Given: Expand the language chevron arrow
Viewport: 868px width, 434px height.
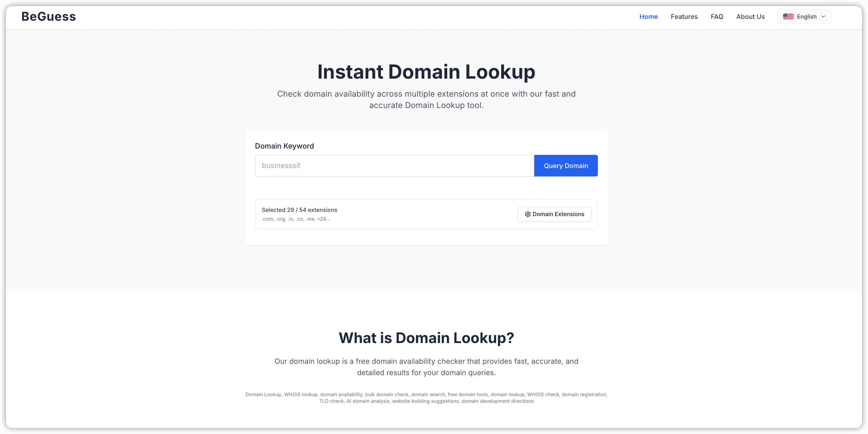Looking at the screenshot, I should [x=823, y=17].
